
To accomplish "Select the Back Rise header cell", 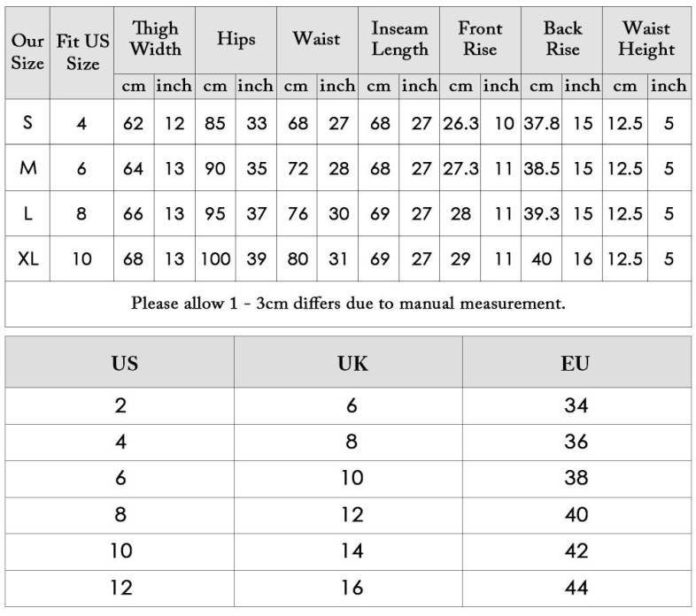I will click(x=562, y=40).
